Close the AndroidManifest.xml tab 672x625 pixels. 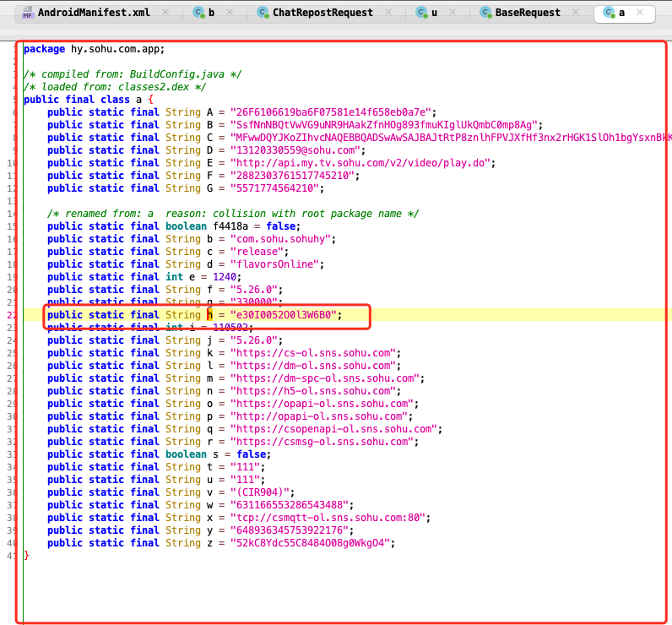point(165,13)
